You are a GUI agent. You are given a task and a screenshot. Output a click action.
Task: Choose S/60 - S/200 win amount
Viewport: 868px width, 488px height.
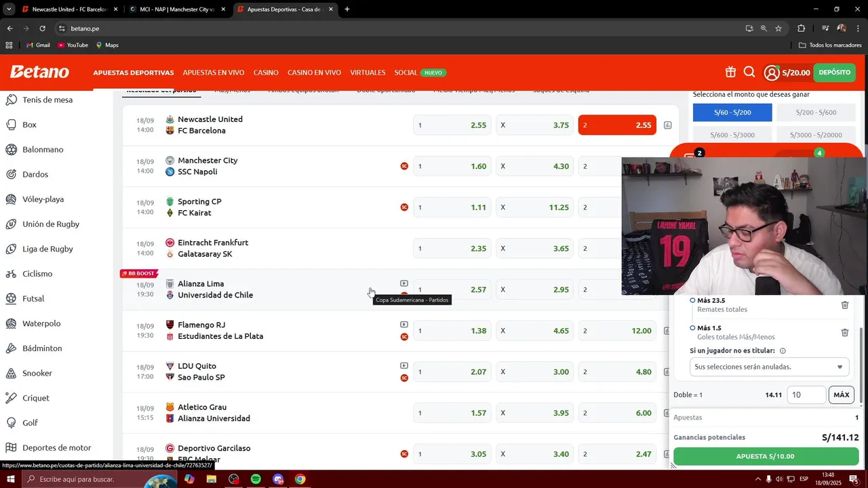tap(732, 113)
